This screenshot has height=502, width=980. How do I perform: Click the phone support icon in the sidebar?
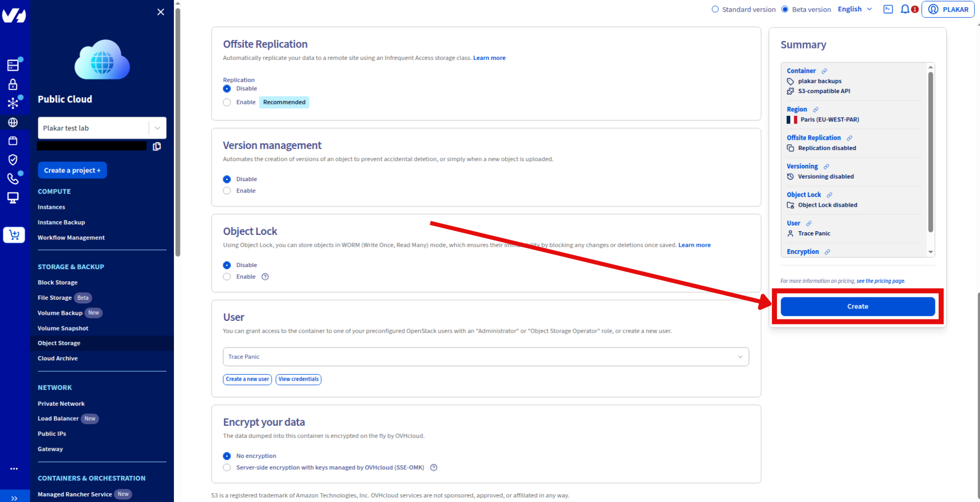point(13,179)
